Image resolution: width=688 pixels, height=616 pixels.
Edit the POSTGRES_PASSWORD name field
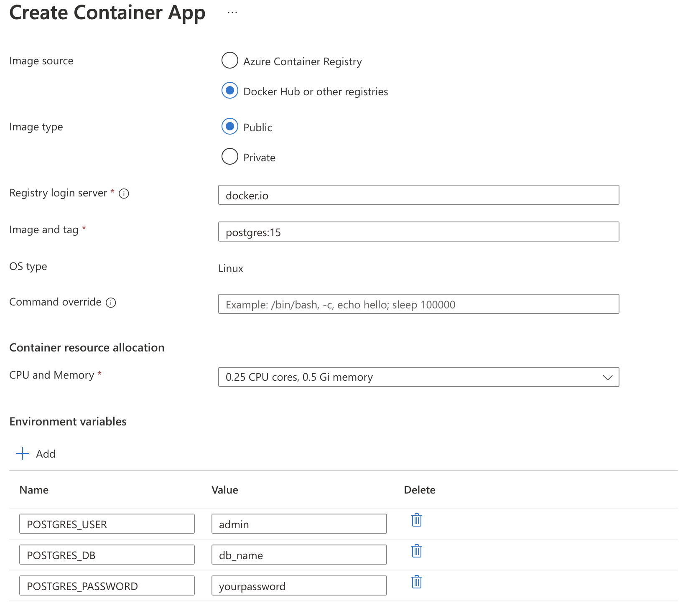(107, 586)
